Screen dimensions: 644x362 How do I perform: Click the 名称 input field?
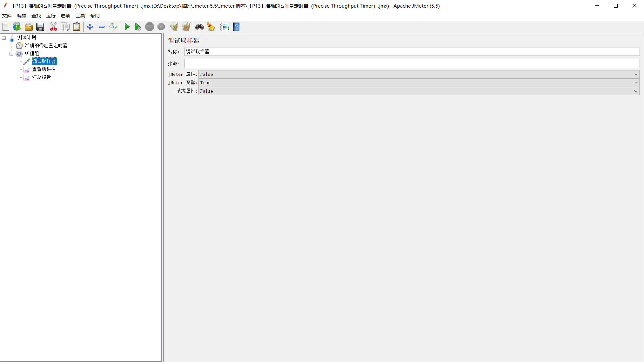[412, 51]
